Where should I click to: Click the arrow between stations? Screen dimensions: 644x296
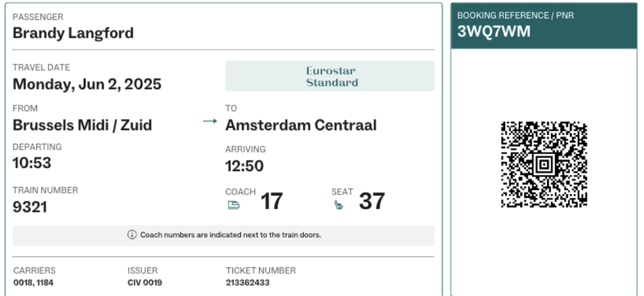tap(210, 122)
